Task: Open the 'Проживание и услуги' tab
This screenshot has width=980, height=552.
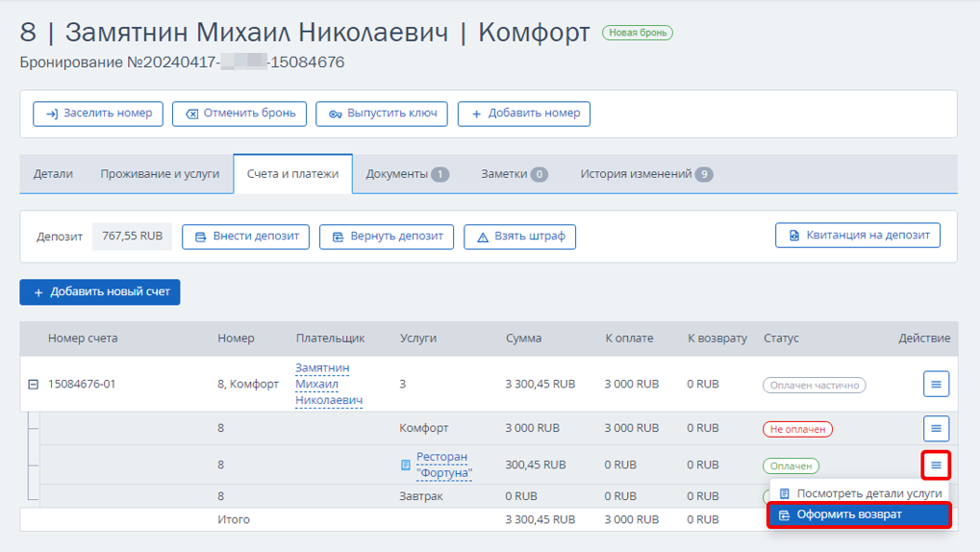Action: click(x=160, y=174)
